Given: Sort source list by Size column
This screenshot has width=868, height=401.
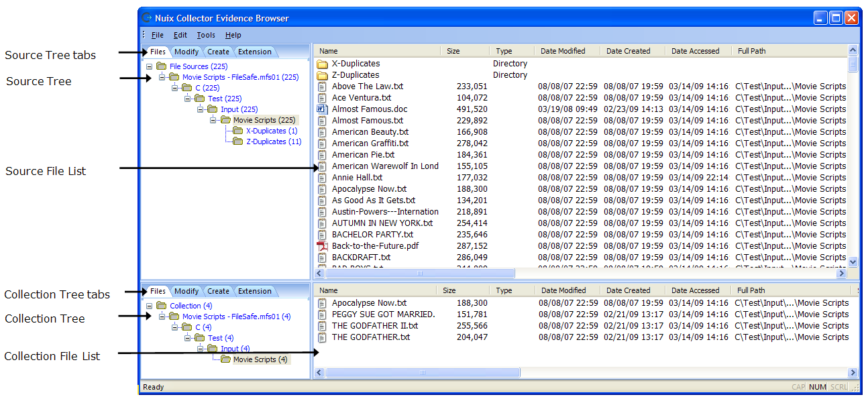Looking at the screenshot, I should (x=466, y=51).
